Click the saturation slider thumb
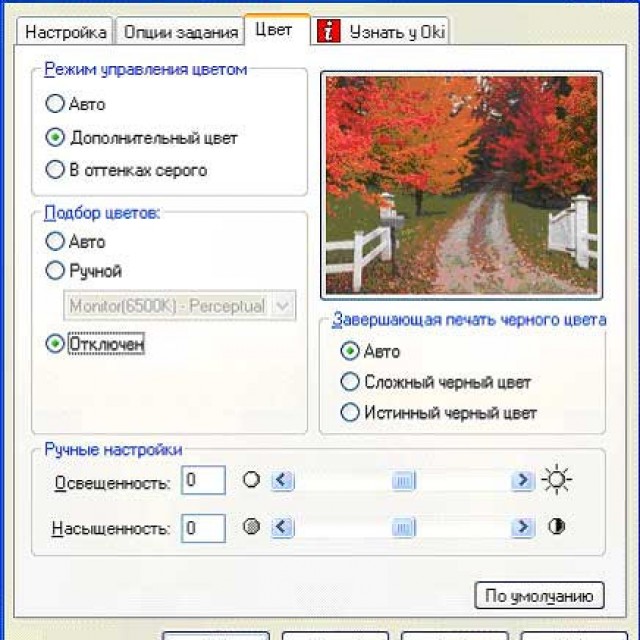This screenshot has height=640, width=640. pos(403,527)
